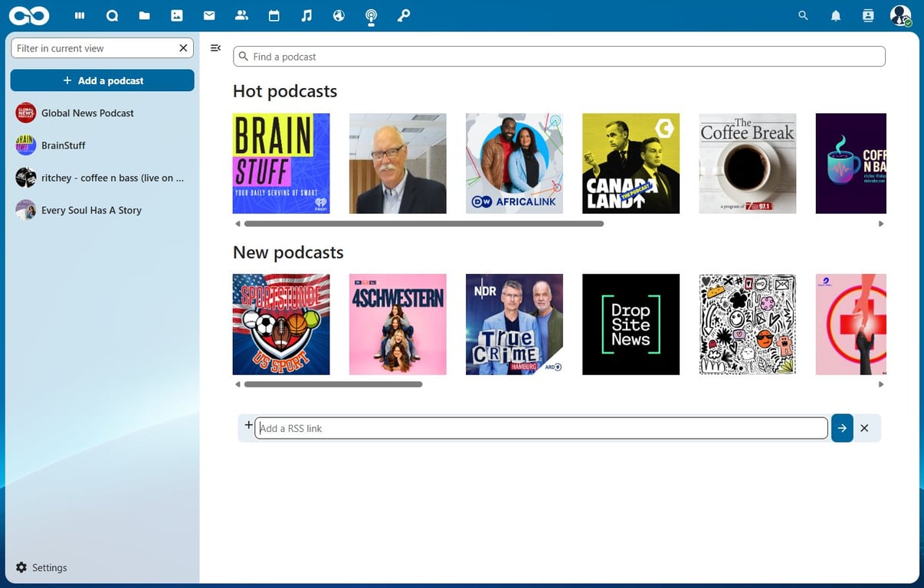Collapse the navigation sidebar toggle
924x588 pixels.
coord(215,48)
